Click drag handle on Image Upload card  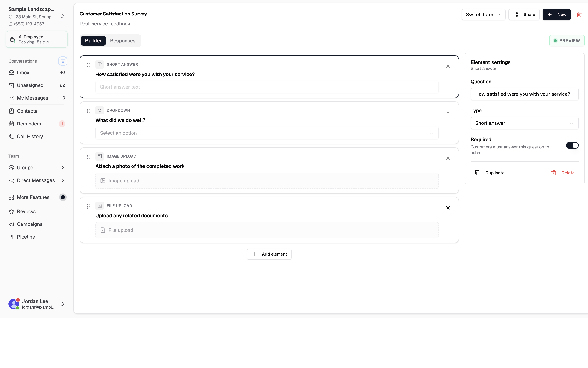click(88, 157)
